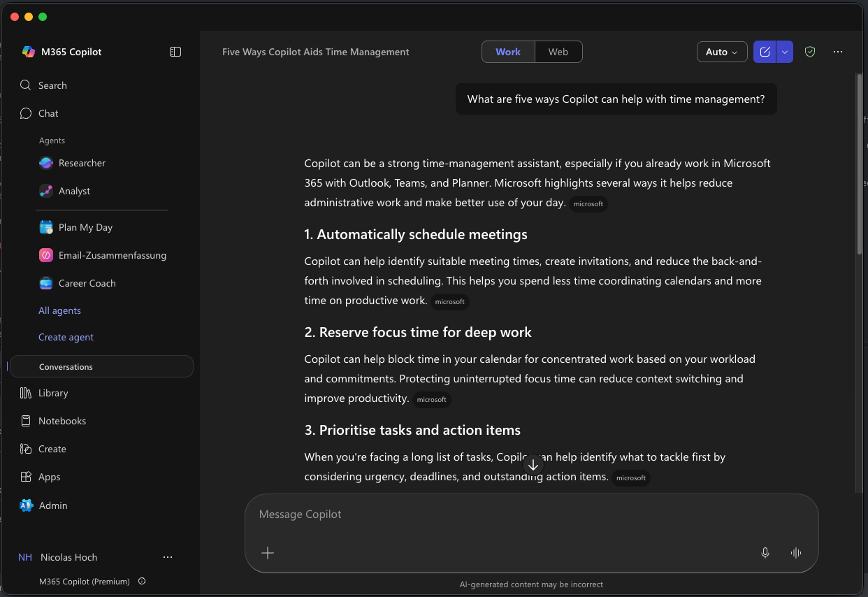The height and width of the screenshot is (597, 868).
Task: Click AI-generated content may be incorrect notice
Action: pos(531,584)
